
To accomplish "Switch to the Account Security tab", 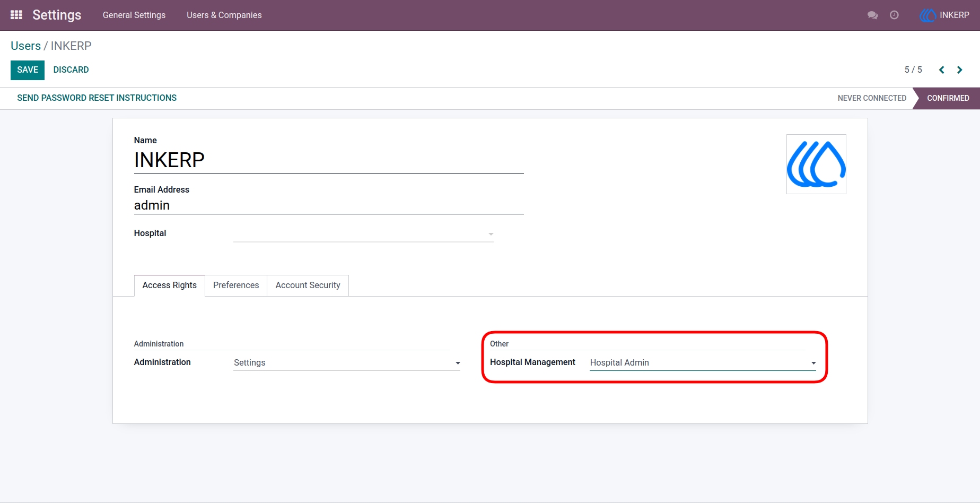I will (308, 285).
